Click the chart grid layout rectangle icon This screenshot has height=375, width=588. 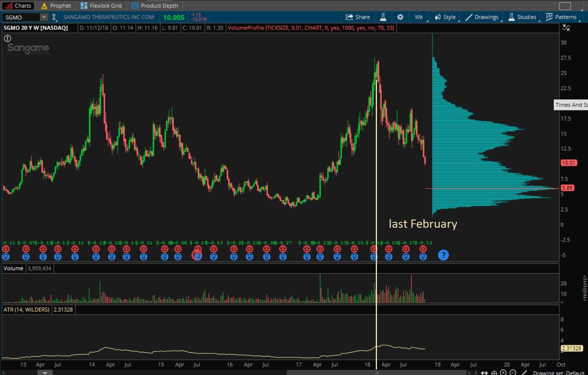pyautogui.click(x=565, y=6)
